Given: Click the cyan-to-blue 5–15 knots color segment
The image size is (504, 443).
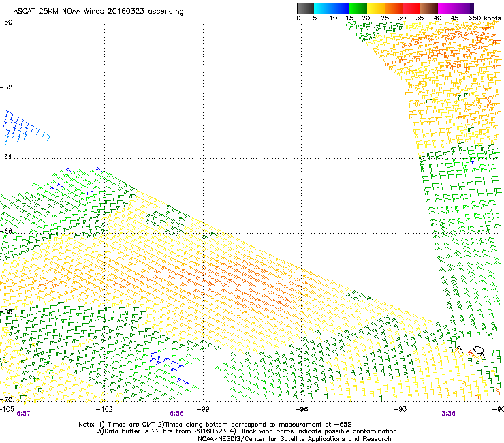Looking at the screenshot, I should (x=332, y=8).
